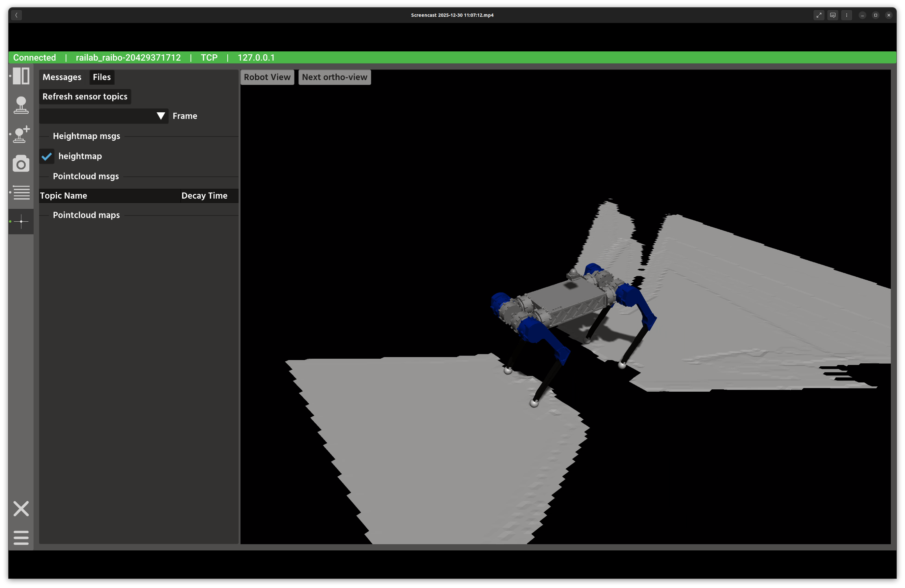Select the crosshair sensor icon

click(21, 221)
